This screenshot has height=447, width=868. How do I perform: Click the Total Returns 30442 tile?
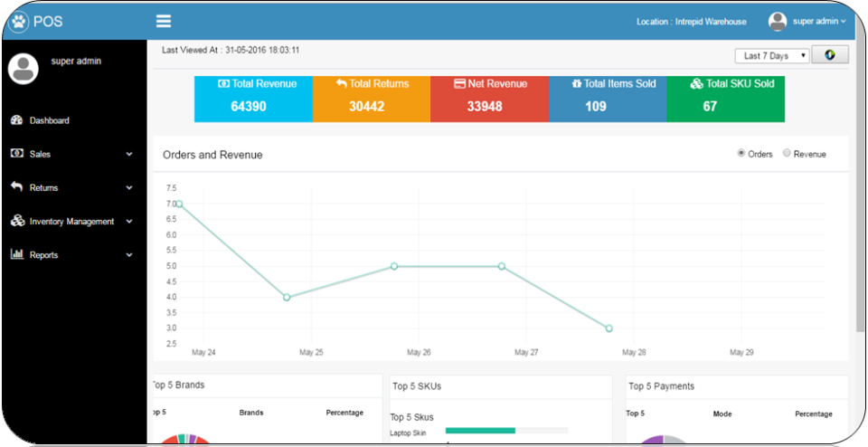[x=372, y=99]
